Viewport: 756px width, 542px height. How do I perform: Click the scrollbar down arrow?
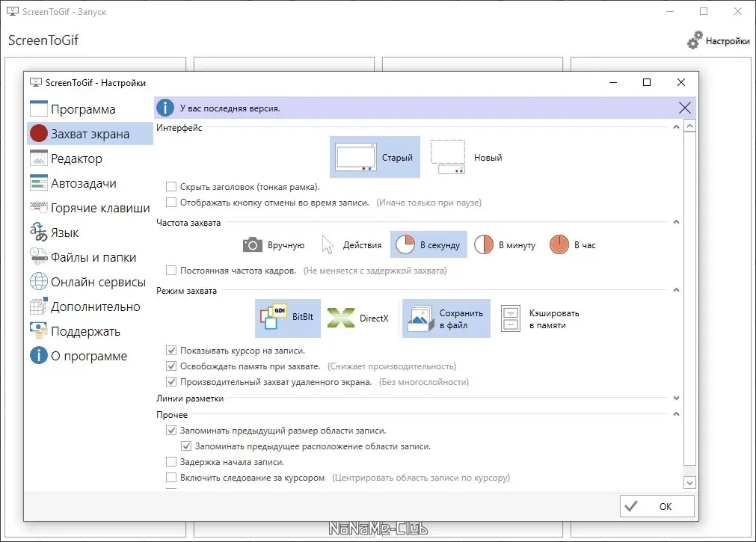coord(690,483)
